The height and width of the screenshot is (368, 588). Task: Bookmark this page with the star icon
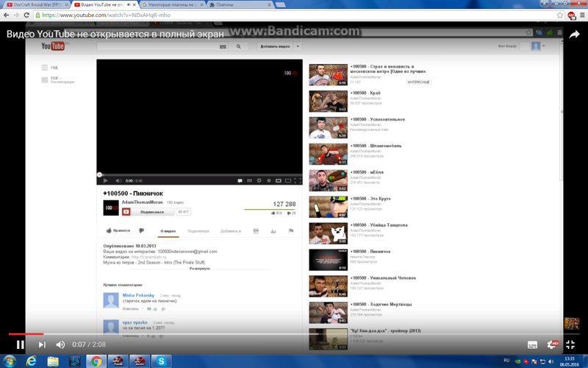coord(560,15)
